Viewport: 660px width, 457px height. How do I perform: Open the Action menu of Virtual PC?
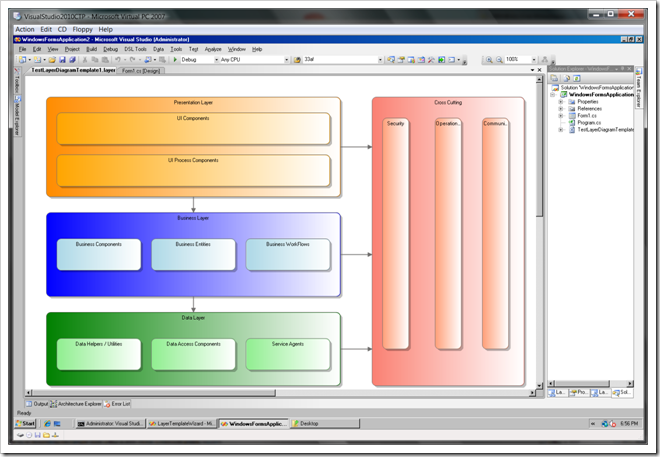point(25,29)
